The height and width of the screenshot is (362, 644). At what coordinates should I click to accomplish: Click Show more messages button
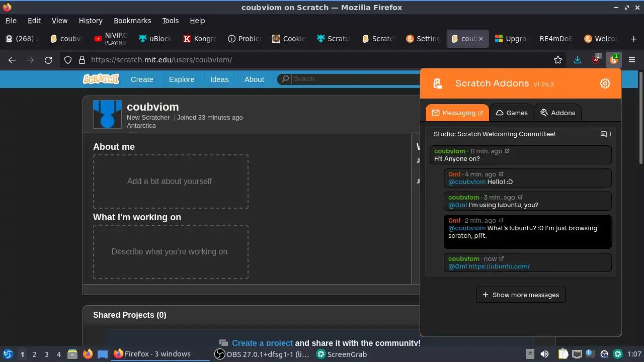coord(521,295)
